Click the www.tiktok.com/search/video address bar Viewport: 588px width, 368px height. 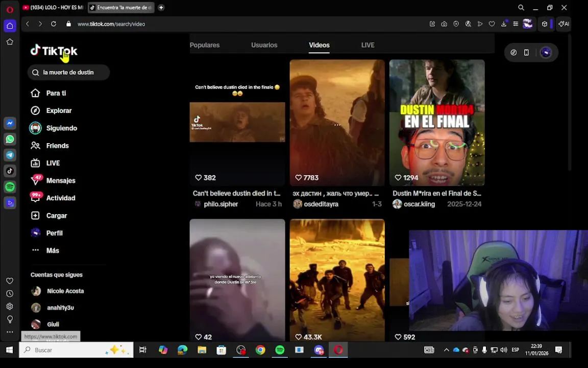pos(111,24)
